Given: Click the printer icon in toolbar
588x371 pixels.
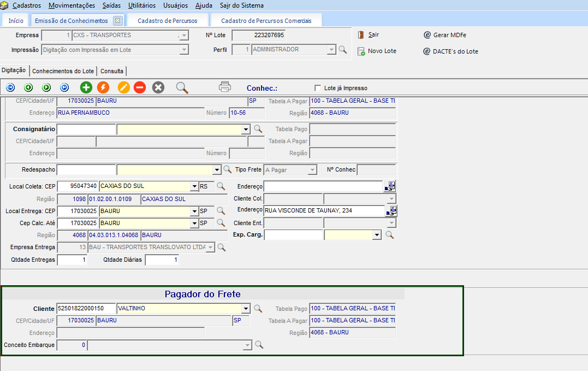Looking at the screenshot, I should click(x=225, y=87).
